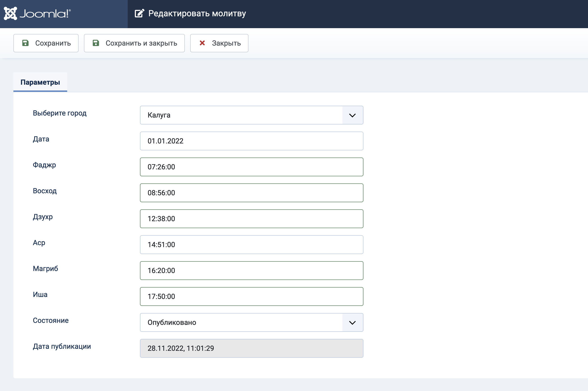This screenshot has width=588, height=391.
Task: Click the Joomla logo
Action: click(x=37, y=13)
